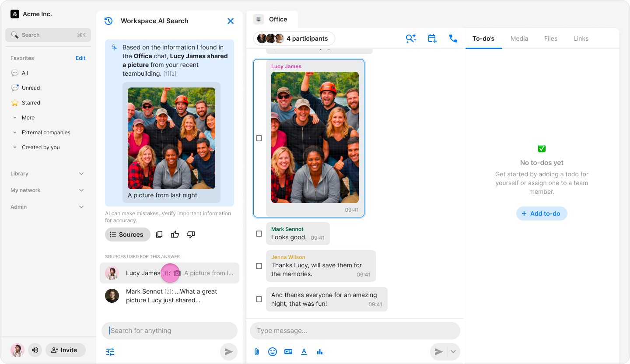Give the AI answer a thumbs up

pos(175,234)
